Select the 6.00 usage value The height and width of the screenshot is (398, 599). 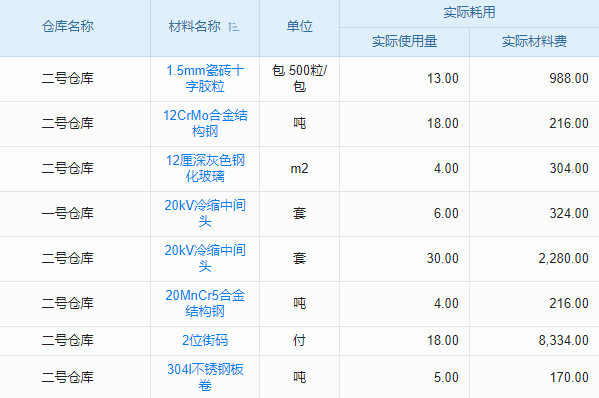click(x=446, y=213)
